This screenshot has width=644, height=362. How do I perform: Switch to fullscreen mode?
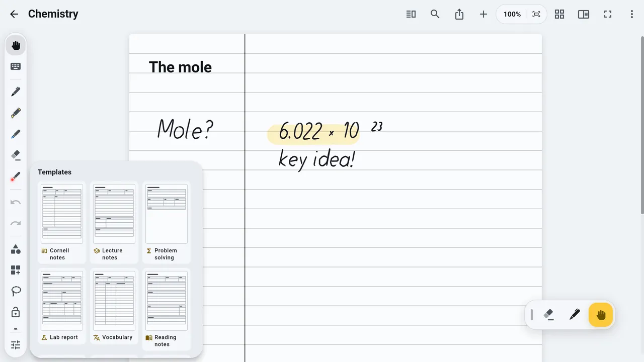(x=608, y=14)
